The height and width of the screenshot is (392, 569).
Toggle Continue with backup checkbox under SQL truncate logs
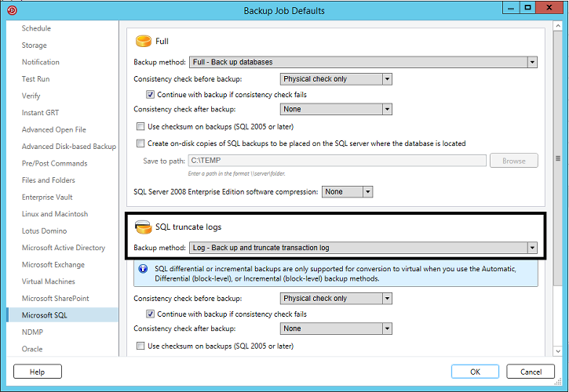(x=150, y=314)
